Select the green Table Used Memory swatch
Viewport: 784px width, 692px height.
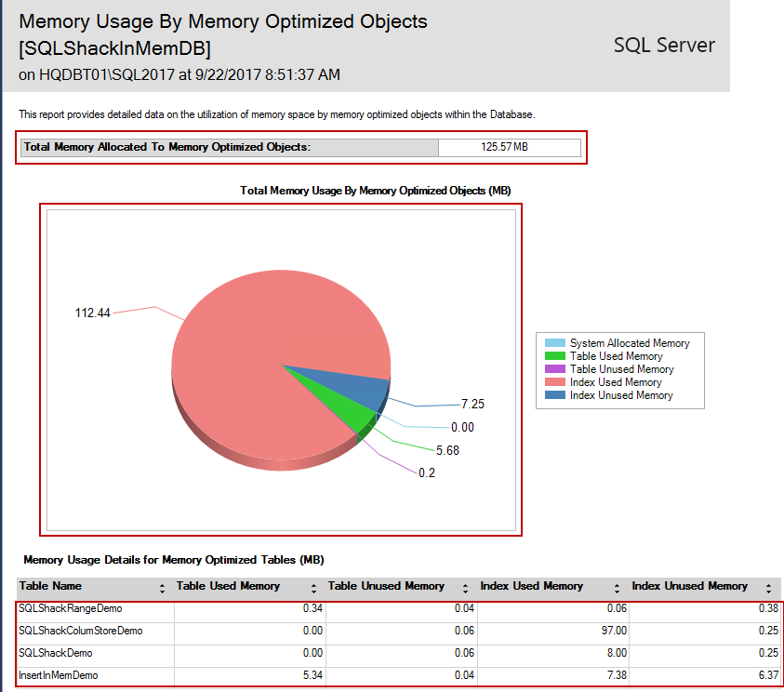(554, 356)
